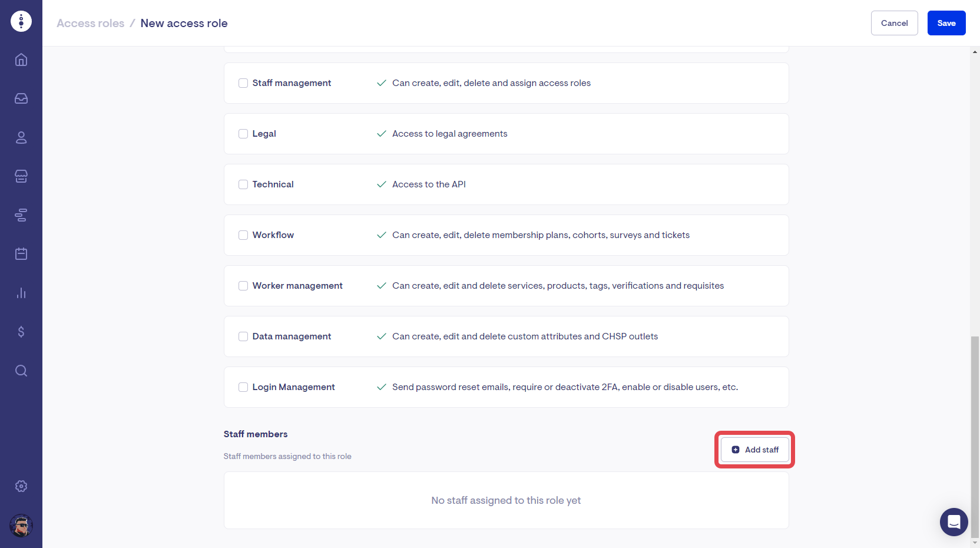Navigate to Access roles breadcrumb
The width and height of the screenshot is (980, 548).
(91, 23)
